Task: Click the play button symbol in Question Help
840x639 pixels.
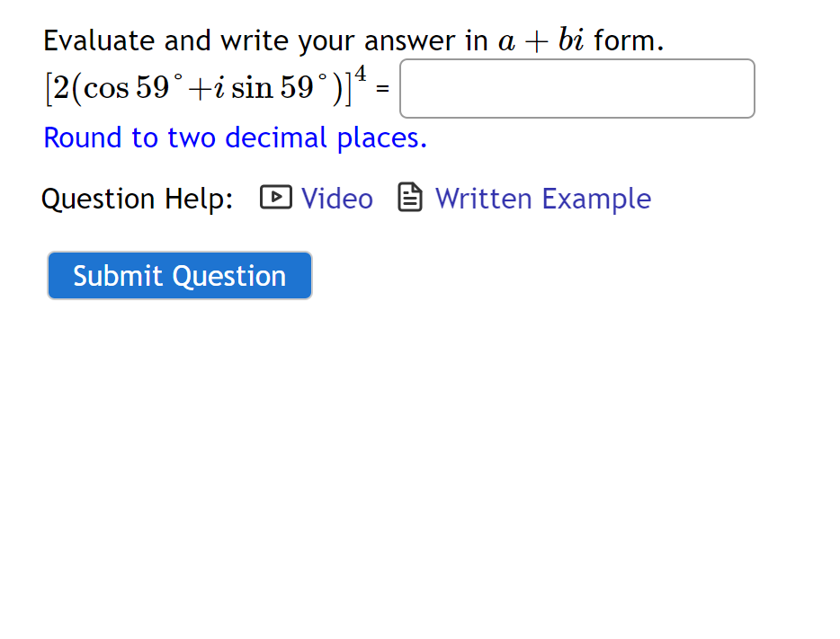Action: pos(276,197)
